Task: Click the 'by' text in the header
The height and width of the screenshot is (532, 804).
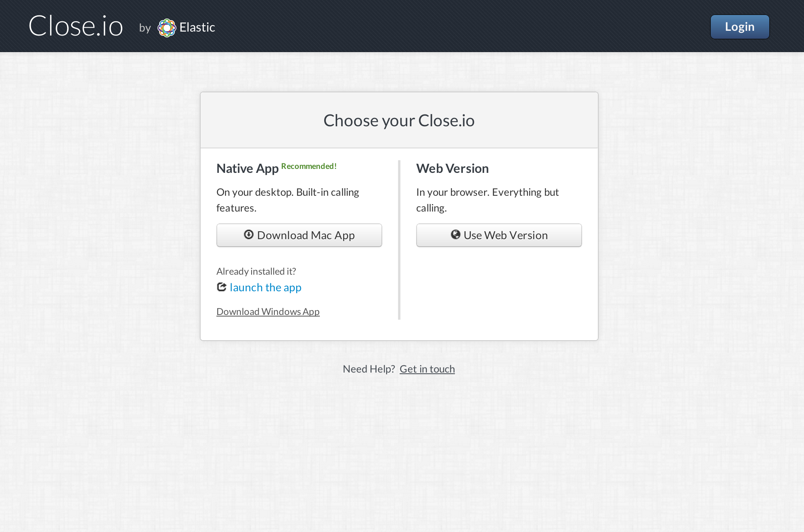Action: click(145, 28)
